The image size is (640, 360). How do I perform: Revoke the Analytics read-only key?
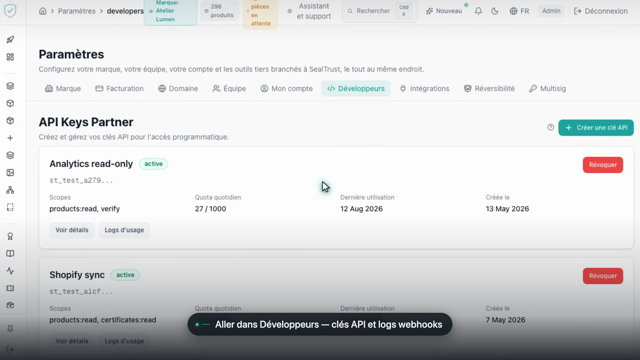click(603, 165)
